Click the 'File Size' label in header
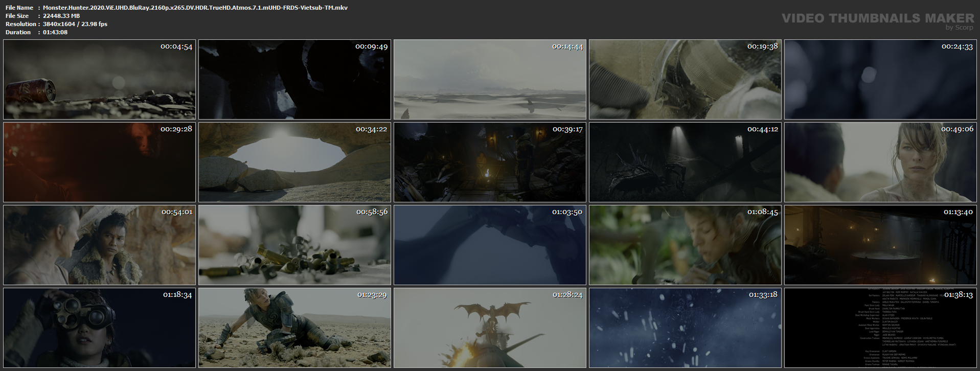 17,16
